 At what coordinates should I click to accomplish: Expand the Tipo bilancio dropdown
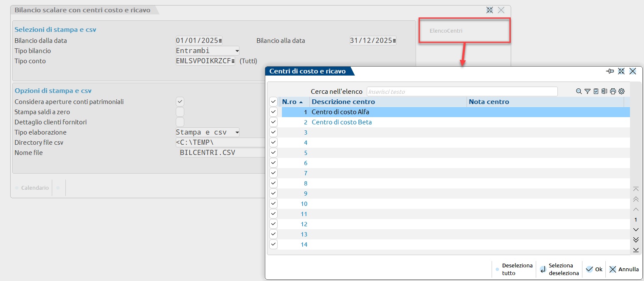click(x=237, y=51)
